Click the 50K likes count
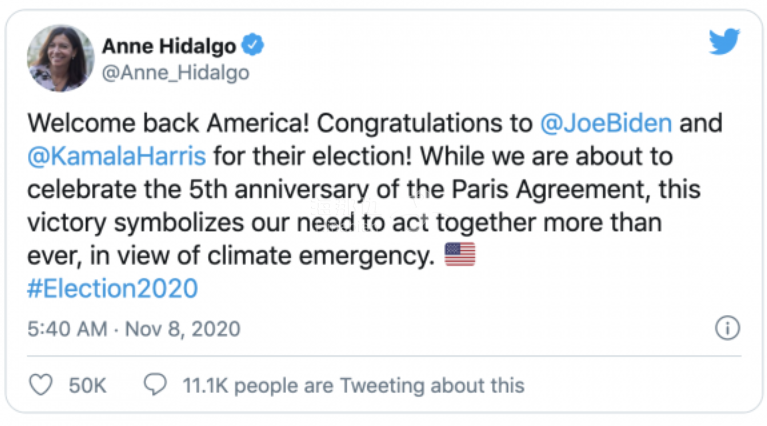767x426 pixels. pos(88,385)
